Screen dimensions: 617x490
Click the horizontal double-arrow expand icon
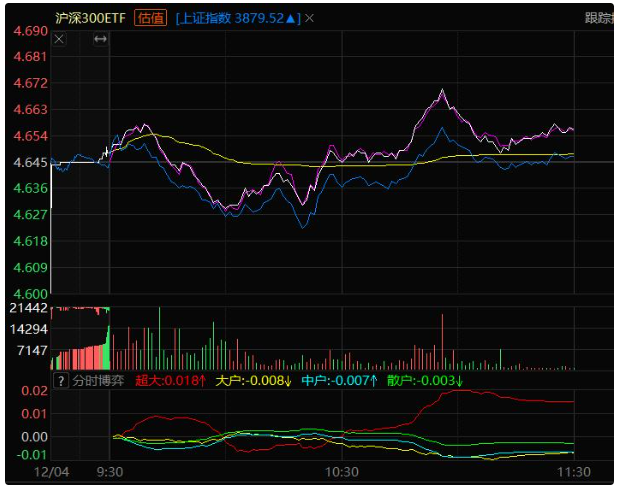100,39
